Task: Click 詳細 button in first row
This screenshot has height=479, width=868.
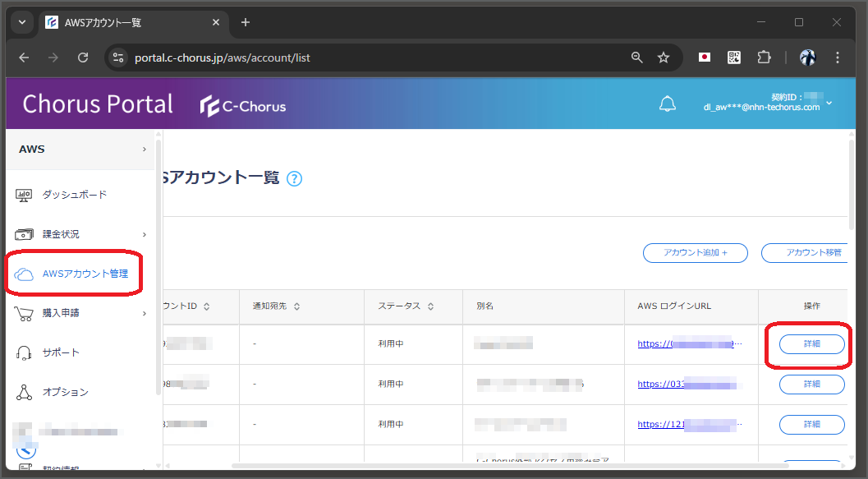Action: (811, 344)
